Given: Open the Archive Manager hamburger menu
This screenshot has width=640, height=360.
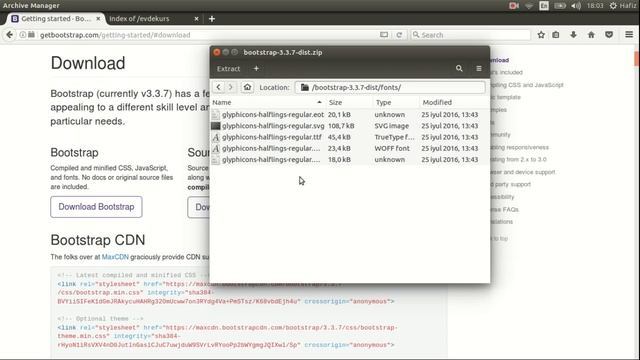Looking at the screenshot, I should [x=479, y=69].
